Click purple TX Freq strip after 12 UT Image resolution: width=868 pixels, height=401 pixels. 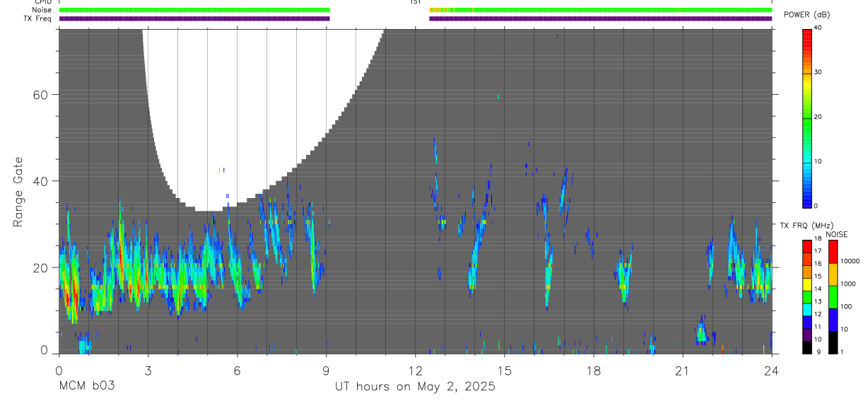[x=601, y=18]
